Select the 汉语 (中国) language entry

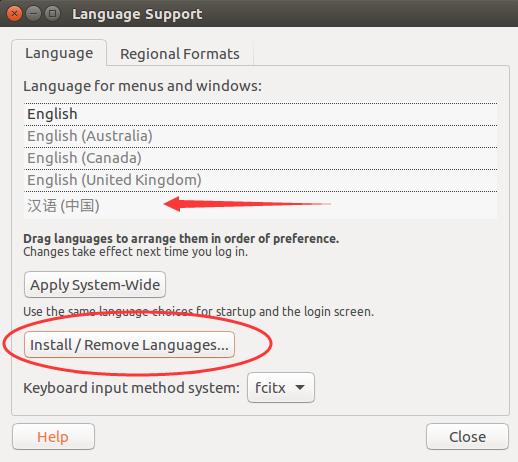pos(261,205)
